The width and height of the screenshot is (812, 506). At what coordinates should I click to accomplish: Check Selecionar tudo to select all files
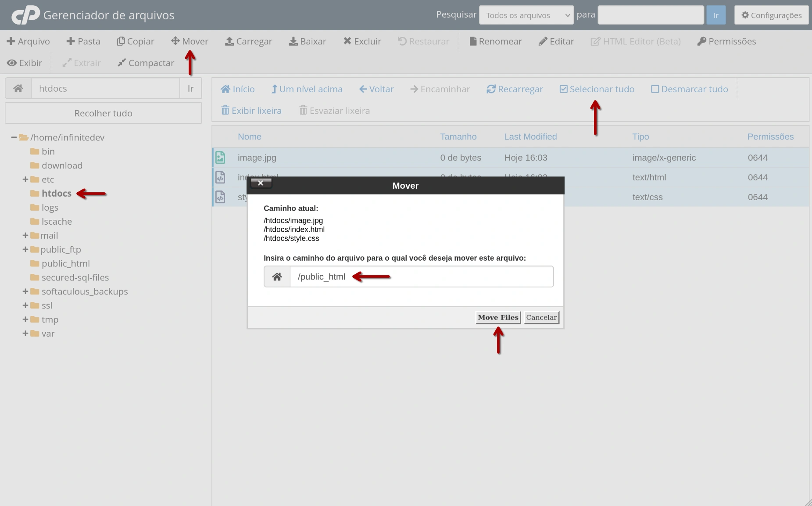(x=597, y=89)
